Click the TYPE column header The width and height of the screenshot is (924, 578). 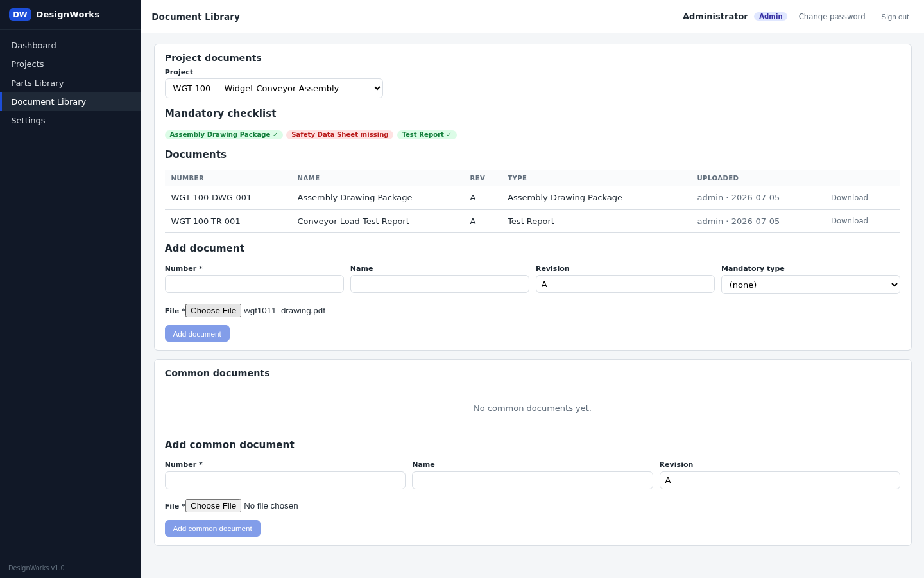[517, 179]
